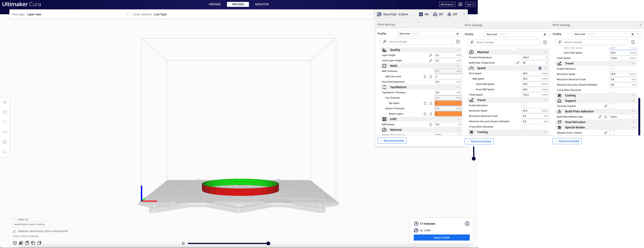Click the pencil icon beside PI3MK3M job name

[14, 231]
